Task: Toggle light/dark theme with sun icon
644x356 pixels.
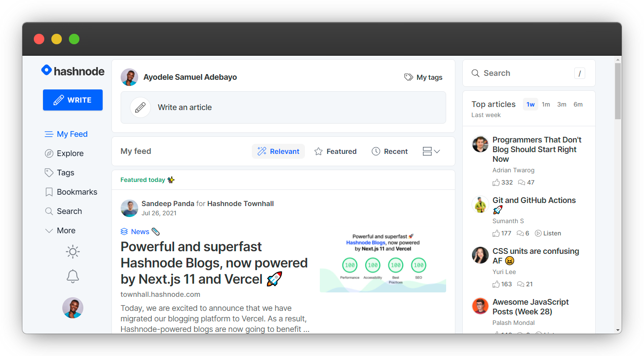Action: [73, 252]
